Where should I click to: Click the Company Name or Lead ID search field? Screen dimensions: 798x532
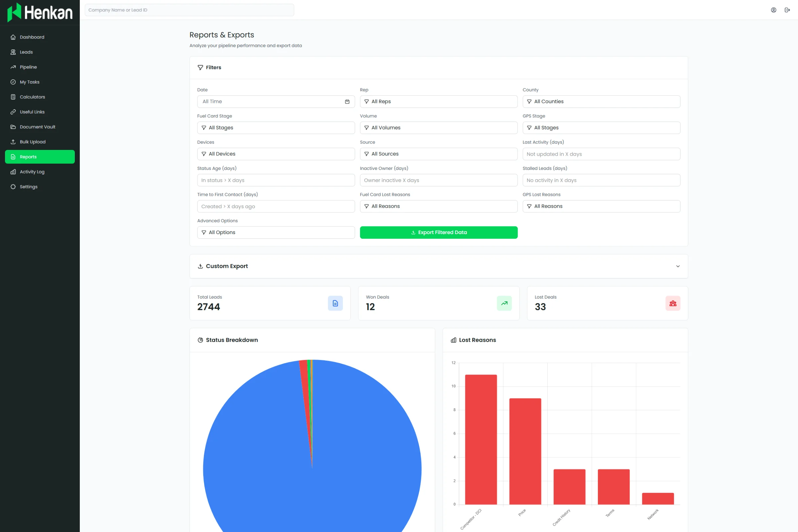[x=189, y=10]
